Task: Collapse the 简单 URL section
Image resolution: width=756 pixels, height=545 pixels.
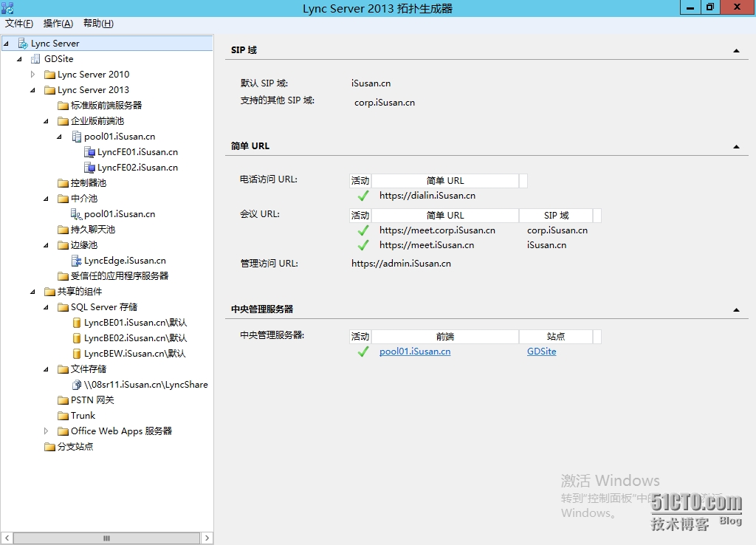Action: pos(736,147)
